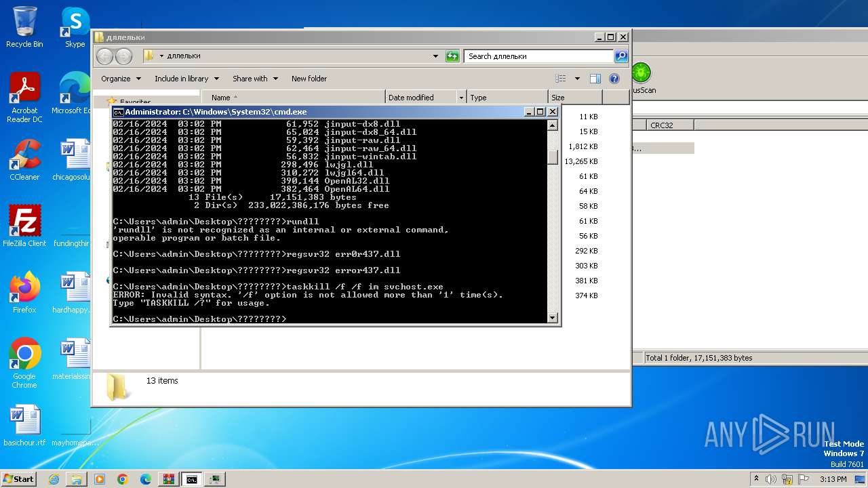Change the view layout icon in Explorer

point(560,79)
